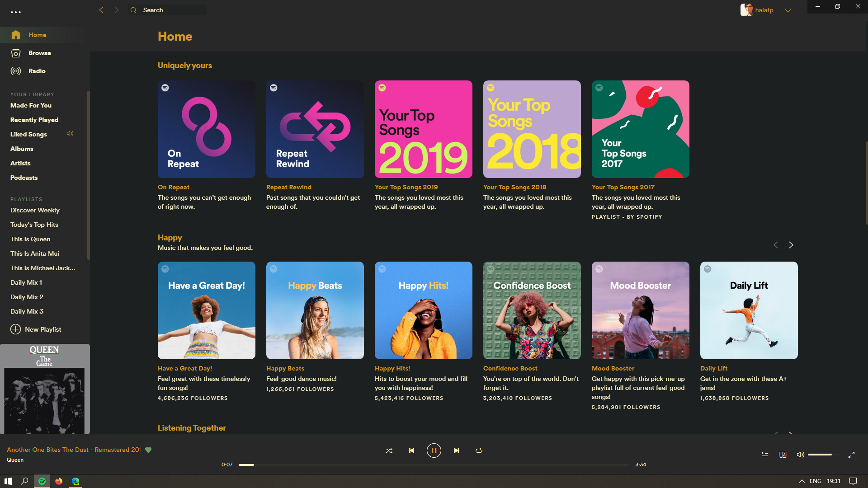Viewport: 868px width, 488px height.
Task: Open the Windows Start menu
Action: point(8,481)
